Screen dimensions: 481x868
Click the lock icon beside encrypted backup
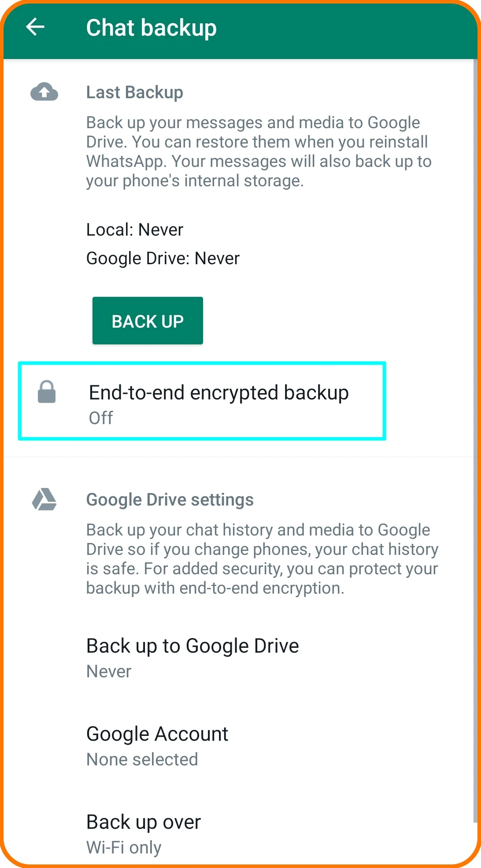click(x=47, y=392)
